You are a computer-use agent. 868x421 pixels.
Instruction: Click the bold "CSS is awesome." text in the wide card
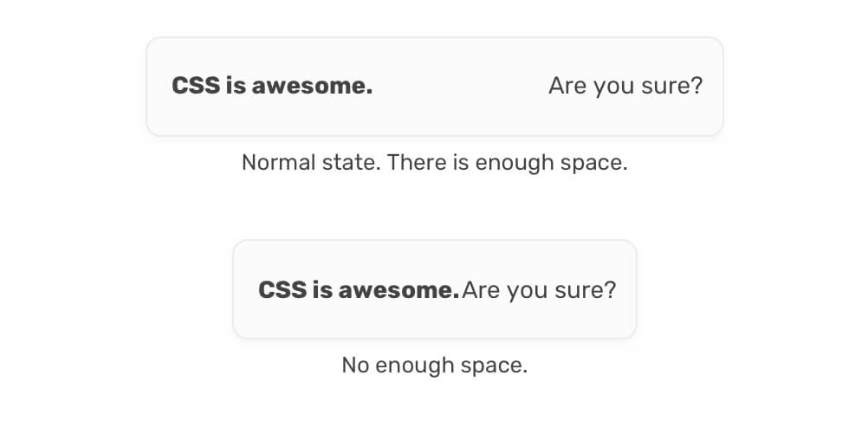[272, 87]
